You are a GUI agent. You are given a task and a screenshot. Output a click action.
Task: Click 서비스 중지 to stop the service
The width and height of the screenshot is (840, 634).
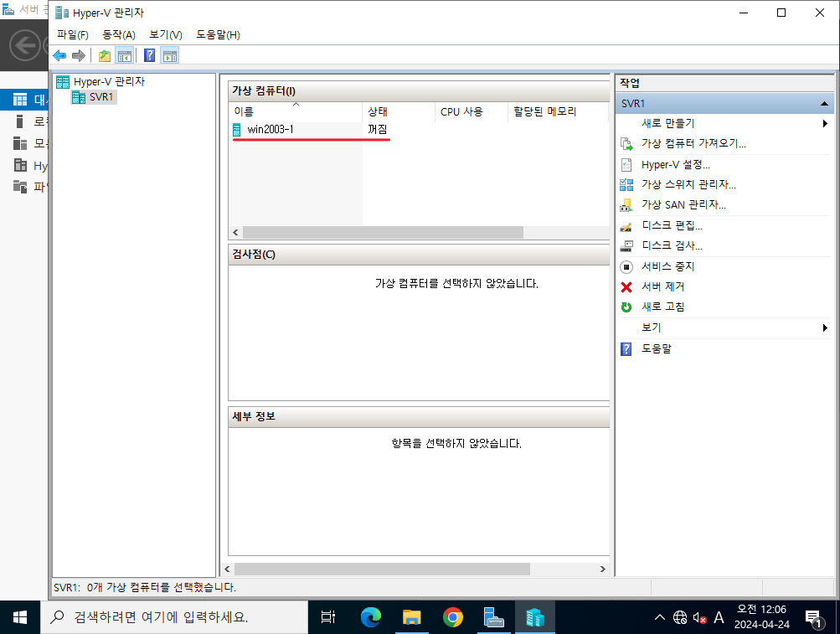667,266
